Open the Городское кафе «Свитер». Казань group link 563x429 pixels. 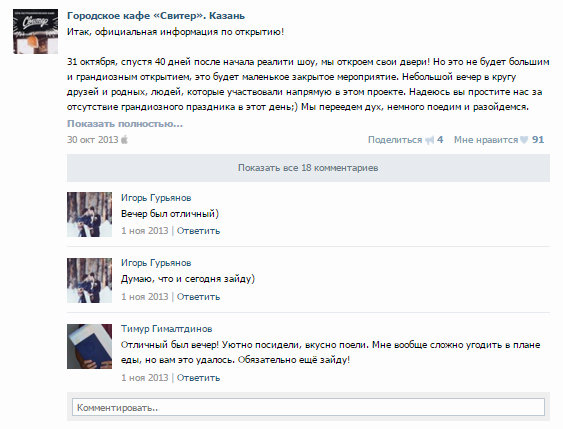pos(156,16)
